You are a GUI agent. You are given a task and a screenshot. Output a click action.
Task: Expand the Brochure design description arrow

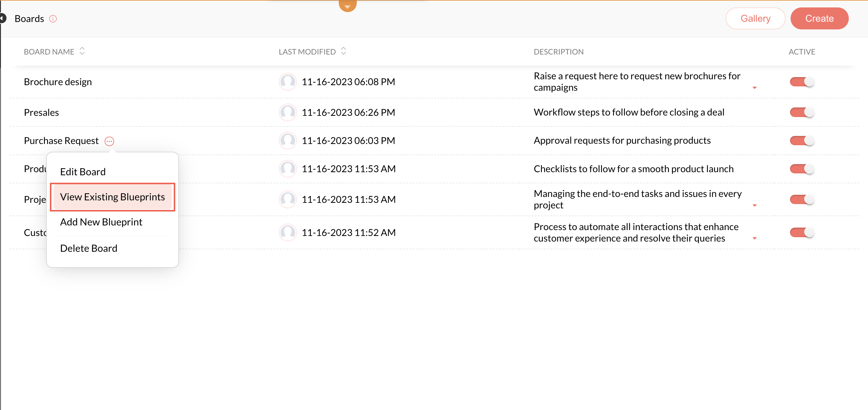[x=754, y=88]
